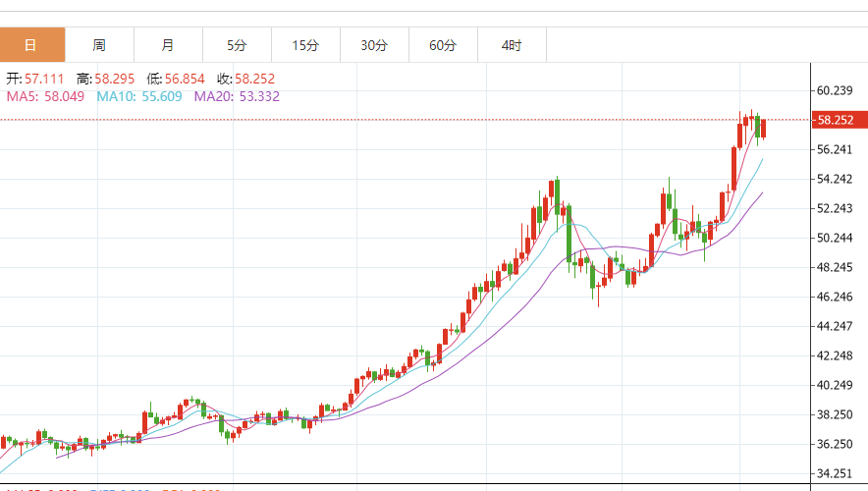Open the 4时 four-hour tab
Screen dimensions: 868x491
coord(511,45)
